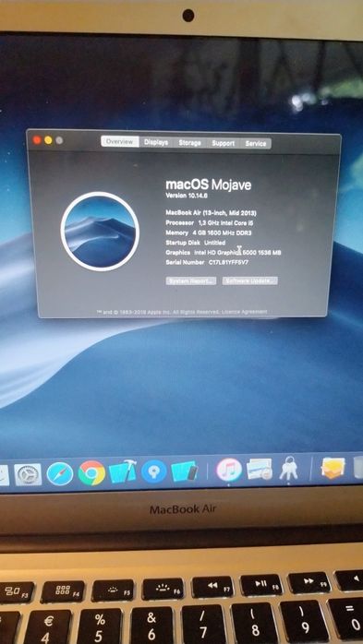Launch Safari from the Dock

coord(60,473)
